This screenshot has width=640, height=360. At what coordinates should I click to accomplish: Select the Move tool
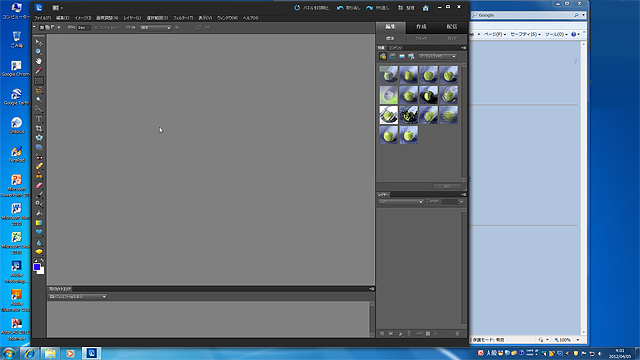click(x=39, y=42)
